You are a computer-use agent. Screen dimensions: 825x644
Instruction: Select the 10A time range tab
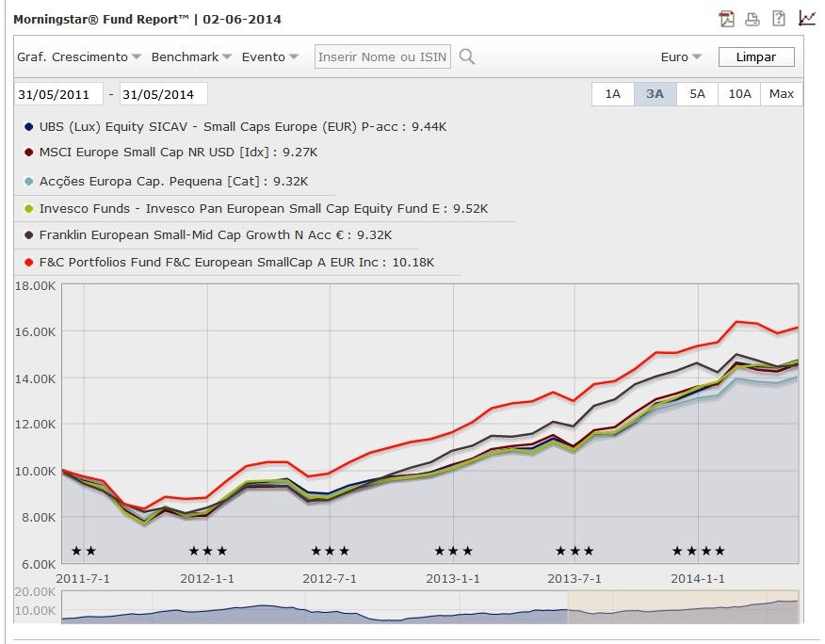pyautogui.click(x=739, y=94)
